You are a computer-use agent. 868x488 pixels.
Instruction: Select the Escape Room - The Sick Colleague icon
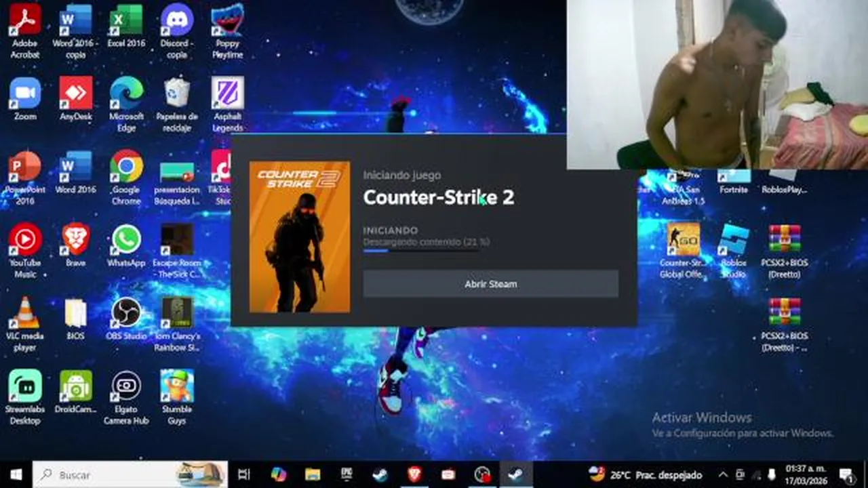(177, 251)
